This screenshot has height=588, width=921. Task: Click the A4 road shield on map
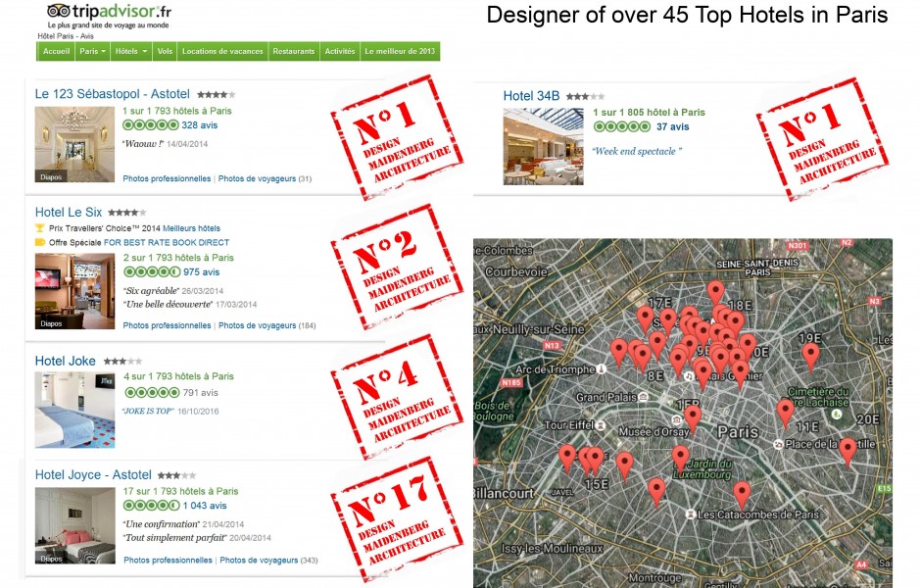click(861, 564)
